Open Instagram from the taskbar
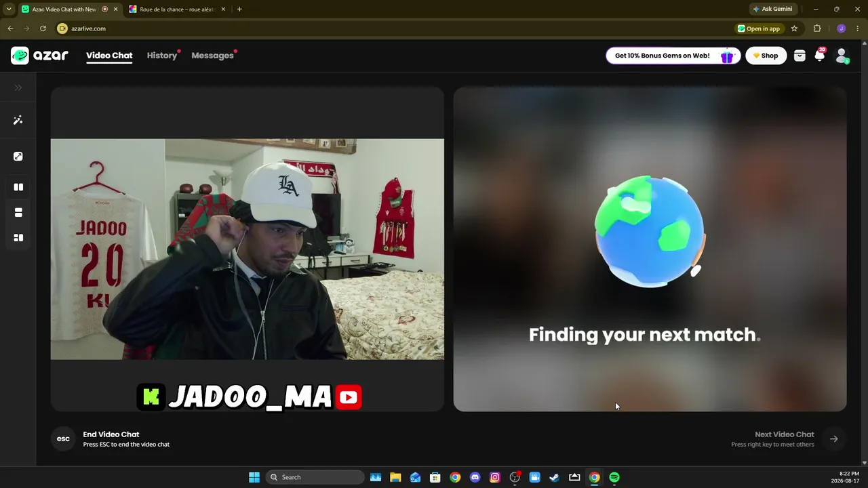This screenshot has height=488, width=868. click(495, 477)
